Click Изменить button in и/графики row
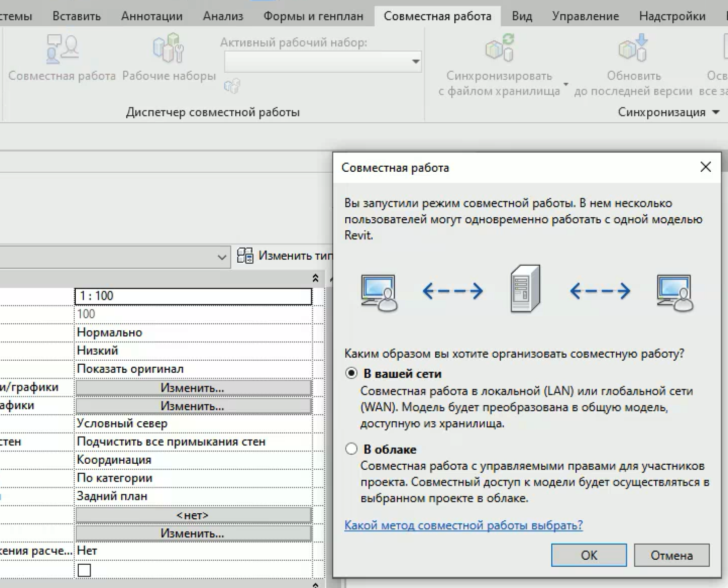Image resolution: width=728 pixels, height=588 pixels. click(x=193, y=388)
